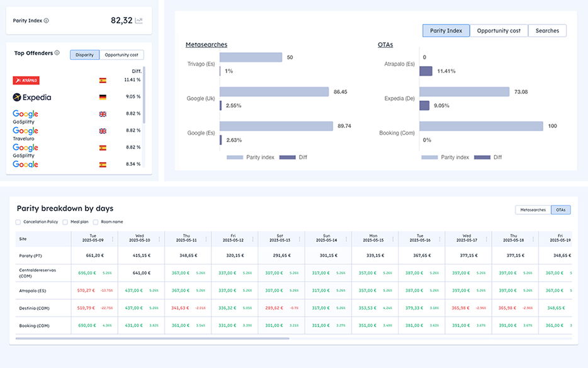
Task: Click the Spanish flag in the Atrapalo row
Action: tap(103, 81)
